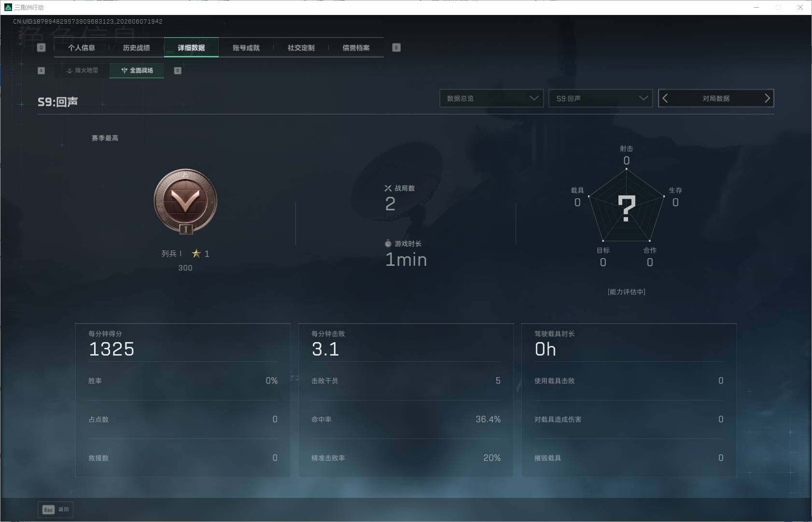The height and width of the screenshot is (522, 812).
Task: Click the gold star rank icon
Action: 196,253
